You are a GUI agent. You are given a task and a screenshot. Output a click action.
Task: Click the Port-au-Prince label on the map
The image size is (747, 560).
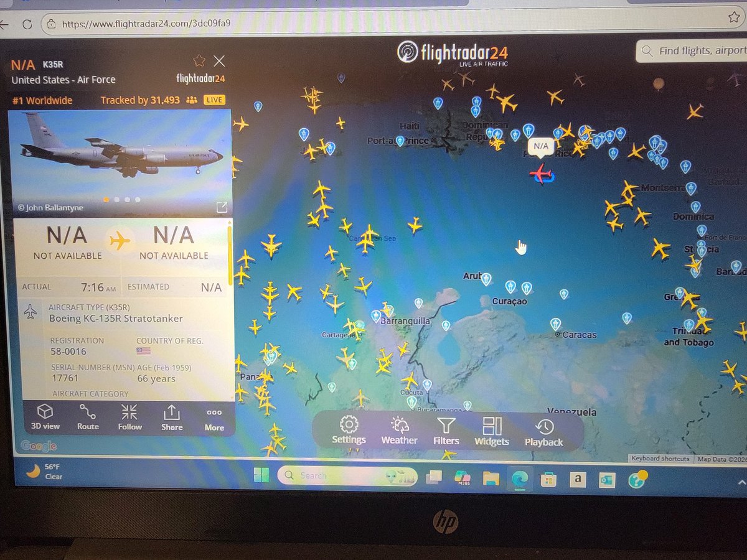(398, 141)
